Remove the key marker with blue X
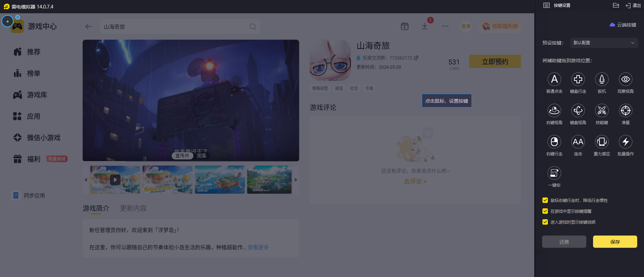Screen dimensions: 644x277 tap(18, 17)
